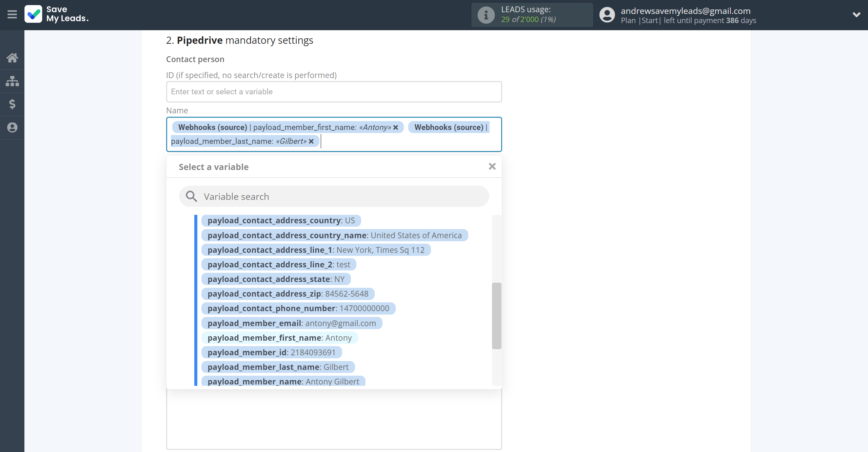Open the profile sidebar icon
This screenshot has height=452, width=868.
tap(12, 128)
